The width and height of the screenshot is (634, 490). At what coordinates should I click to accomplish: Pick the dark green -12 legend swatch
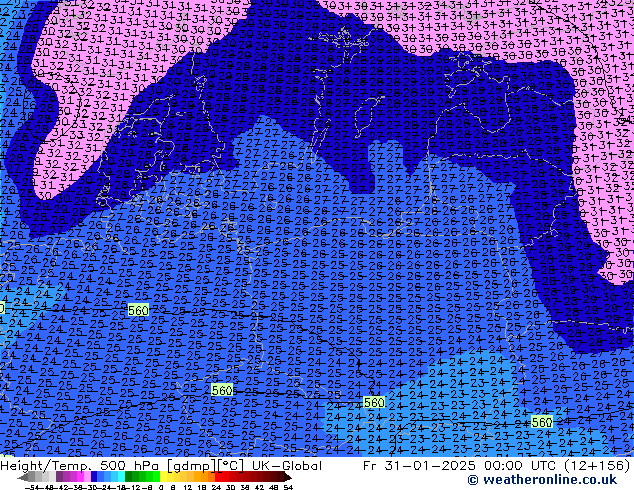(129, 477)
